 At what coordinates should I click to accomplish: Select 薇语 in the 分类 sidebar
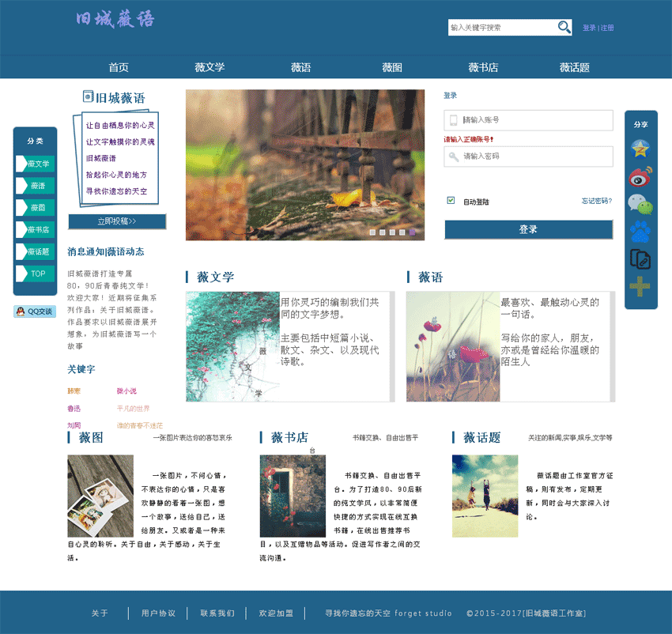click(35, 186)
